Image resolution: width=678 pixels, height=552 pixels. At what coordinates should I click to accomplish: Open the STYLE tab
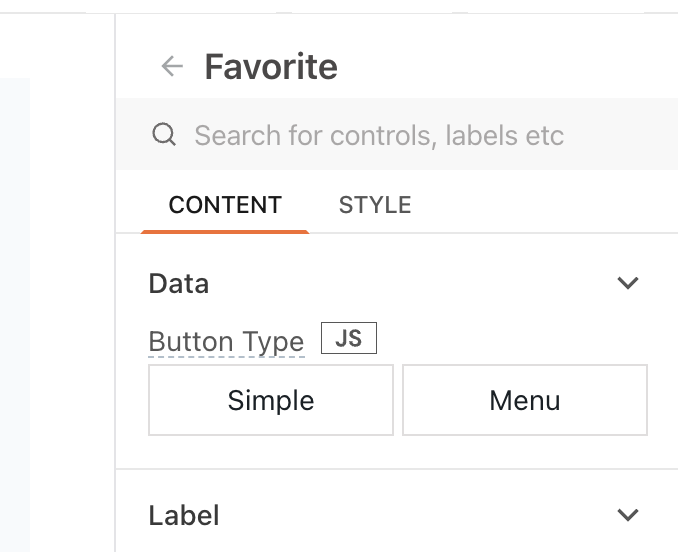coord(375,205)
